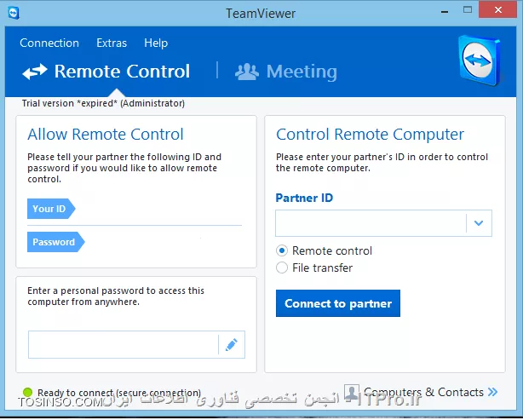The height and width of the screenshot is (420, 523).
Task: Click the Meeting people icon
Action: tap(247, 72)
